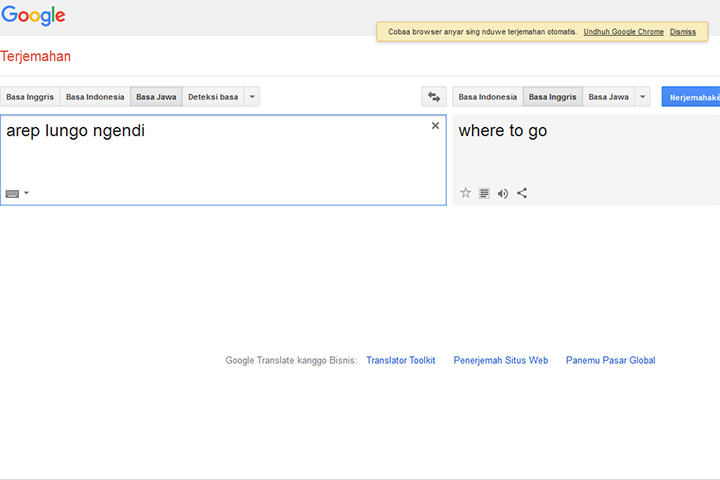720x480 pixels.
Task: Save translation with the star icon
Action: [465, 193]
